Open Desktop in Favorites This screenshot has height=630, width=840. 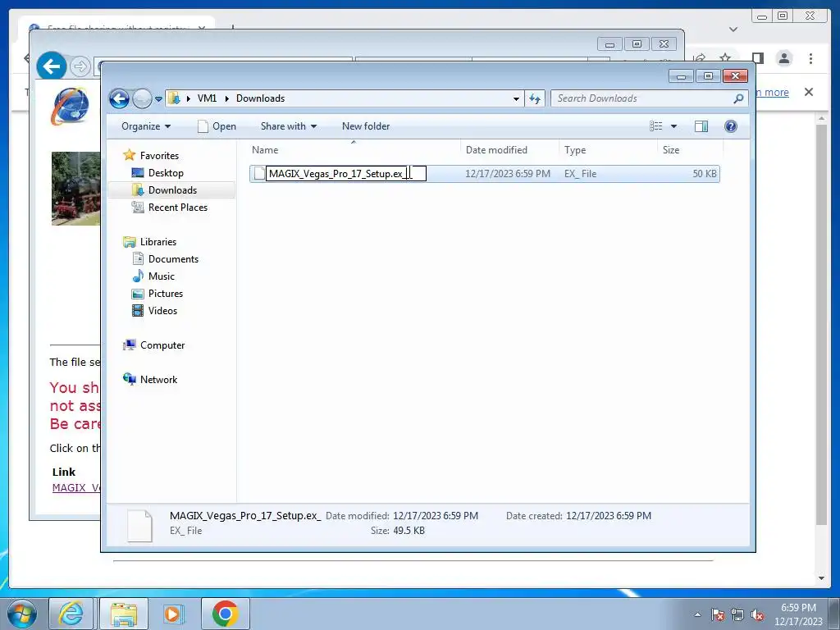coord(166,173)
